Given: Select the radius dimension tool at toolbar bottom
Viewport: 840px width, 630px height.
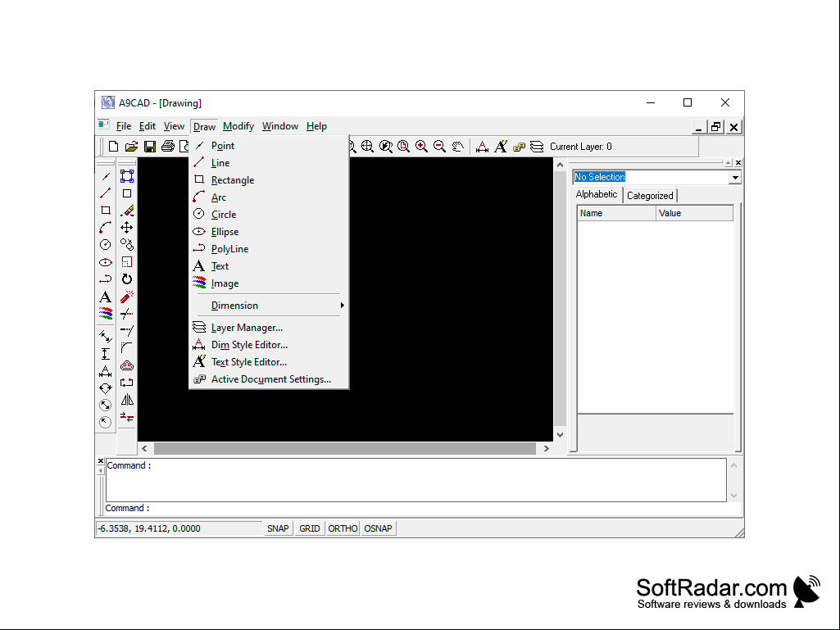Looking at the screenshot, I should click(x=106, y=422).
